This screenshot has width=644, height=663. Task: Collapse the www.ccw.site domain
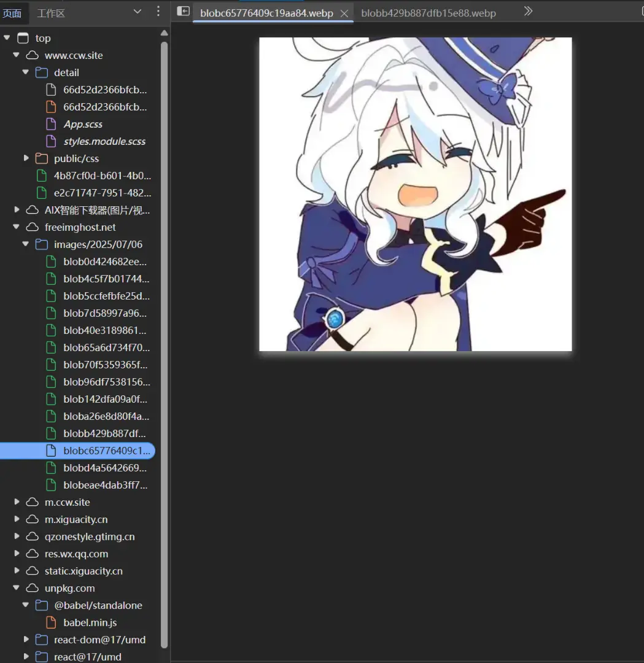point(16,55)
